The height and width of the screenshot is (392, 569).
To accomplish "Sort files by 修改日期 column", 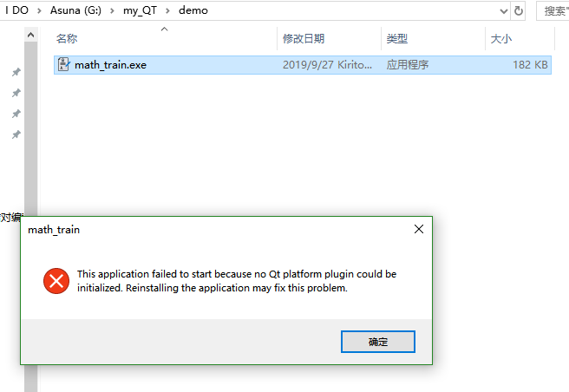I will (304, 38).
